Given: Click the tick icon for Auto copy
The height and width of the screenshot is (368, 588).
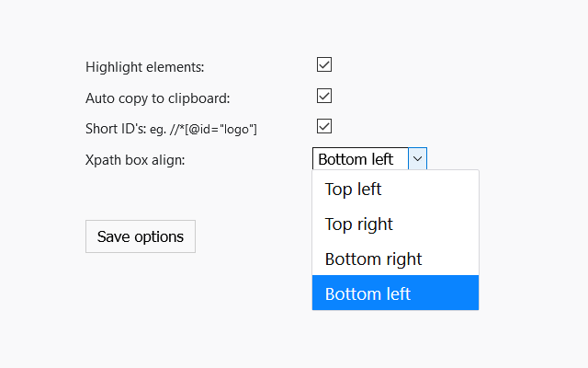Looking at the screenshot, I should [x=323, y=96].
